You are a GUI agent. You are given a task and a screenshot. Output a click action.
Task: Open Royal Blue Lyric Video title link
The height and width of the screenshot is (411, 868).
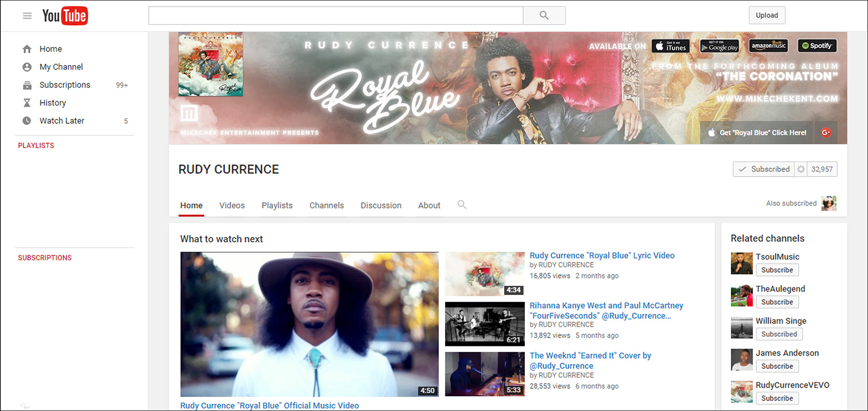click(x=602, y=255)
